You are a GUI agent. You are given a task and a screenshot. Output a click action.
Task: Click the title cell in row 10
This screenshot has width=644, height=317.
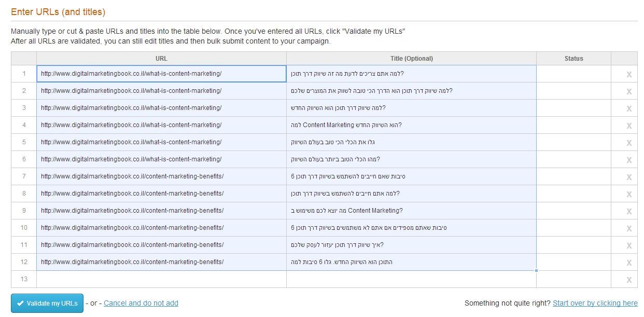(x=412, y=228)
